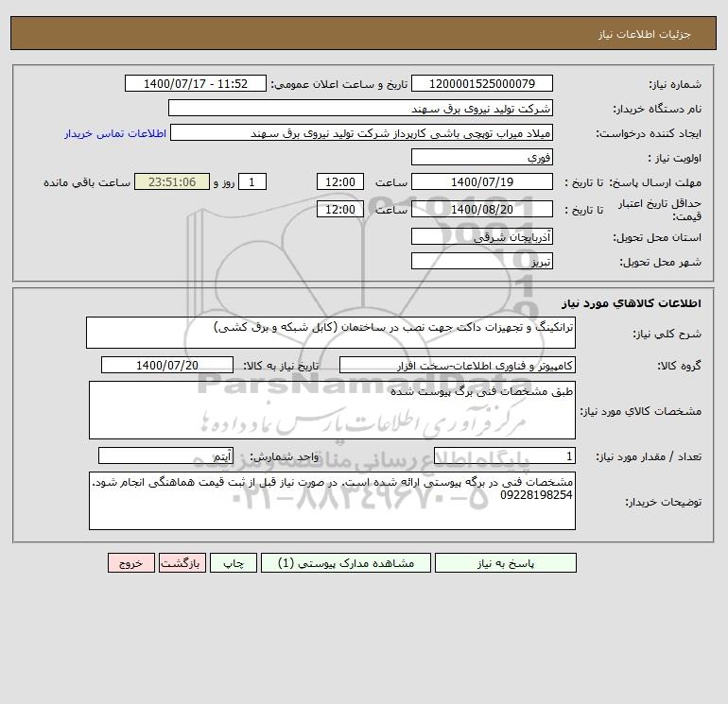Click the واحد شمارش label

tap(285, 456)
